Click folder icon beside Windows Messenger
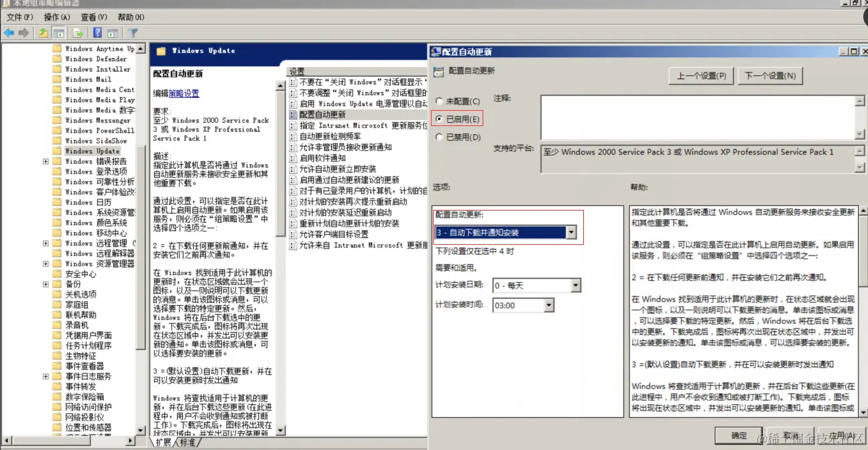 (58, 120)
